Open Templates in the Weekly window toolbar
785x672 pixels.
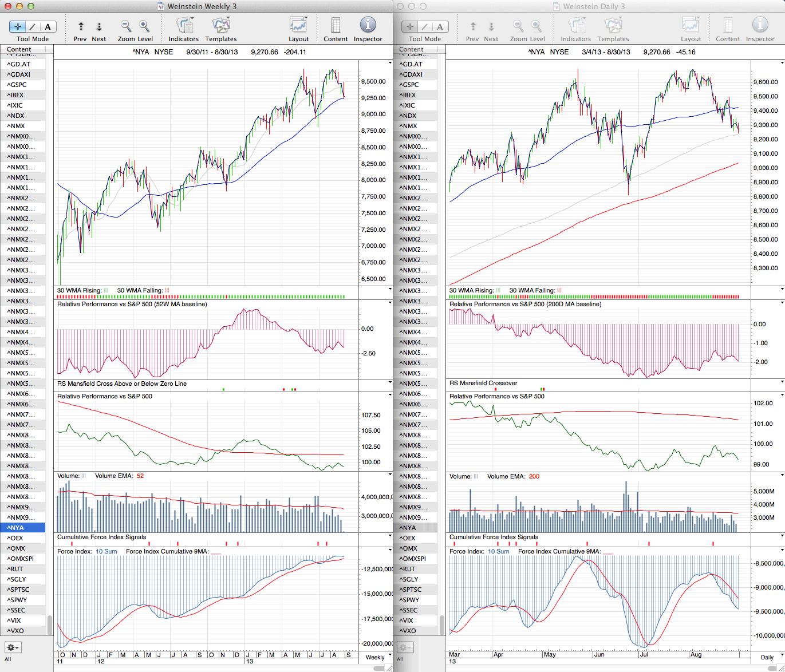(x=221, y=26)
